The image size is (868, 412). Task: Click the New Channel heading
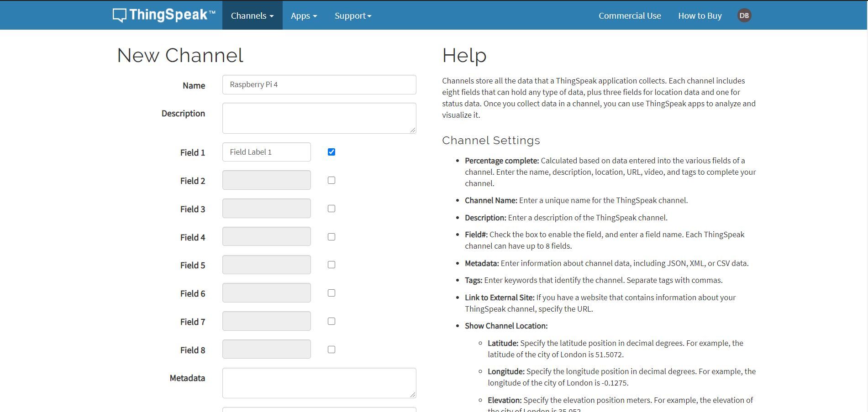(180, 56)
